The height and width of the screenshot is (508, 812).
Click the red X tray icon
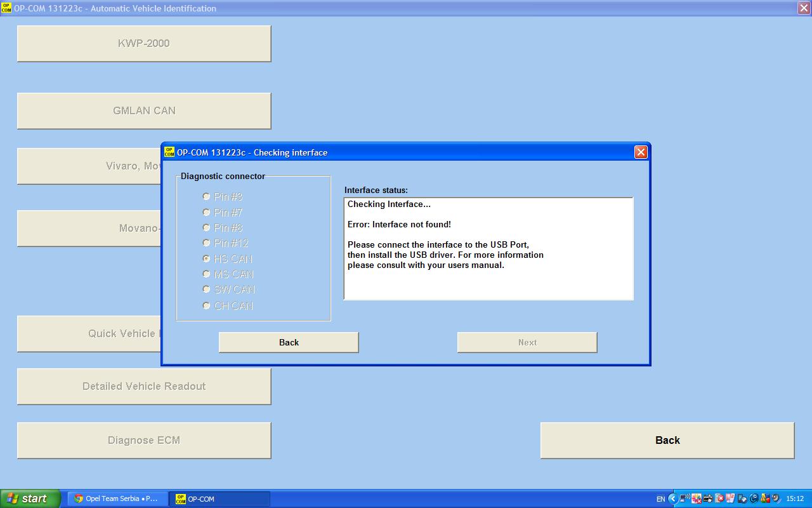coord(719,498)
